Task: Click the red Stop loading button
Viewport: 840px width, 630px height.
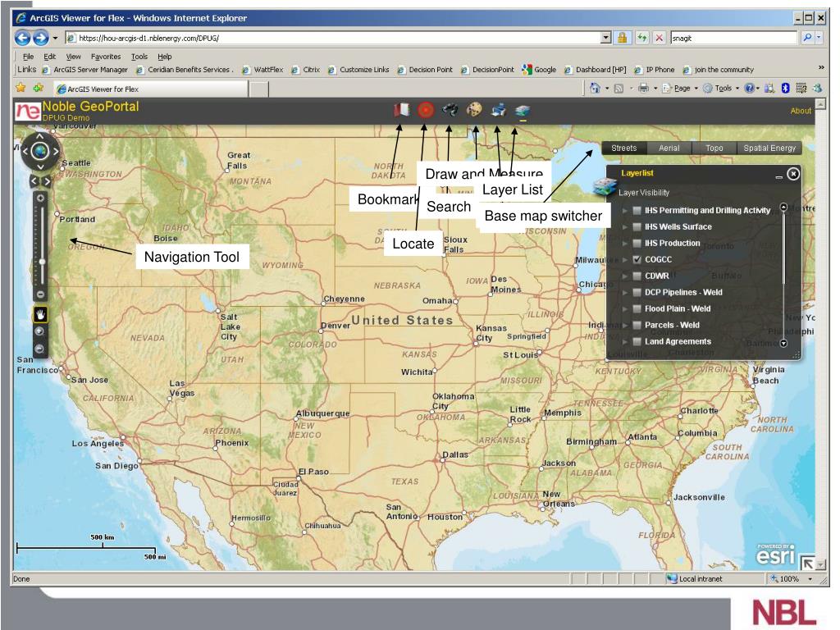Action: 660,38
